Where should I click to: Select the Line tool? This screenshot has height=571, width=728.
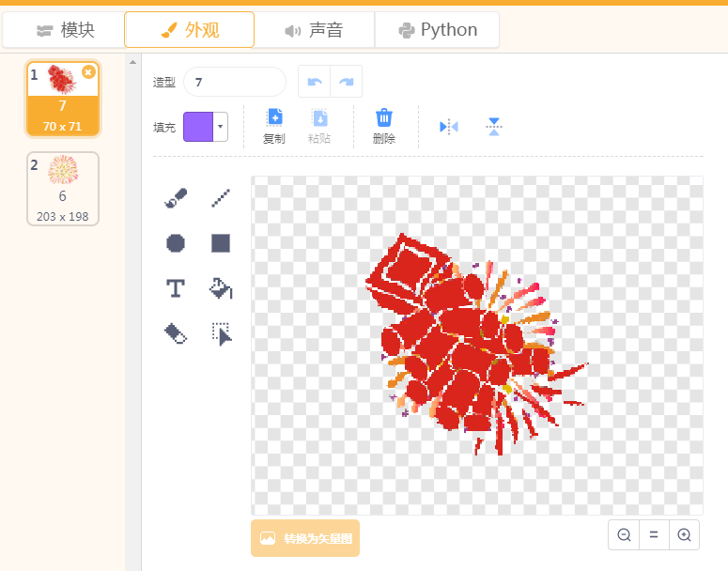tap(221, 198)
